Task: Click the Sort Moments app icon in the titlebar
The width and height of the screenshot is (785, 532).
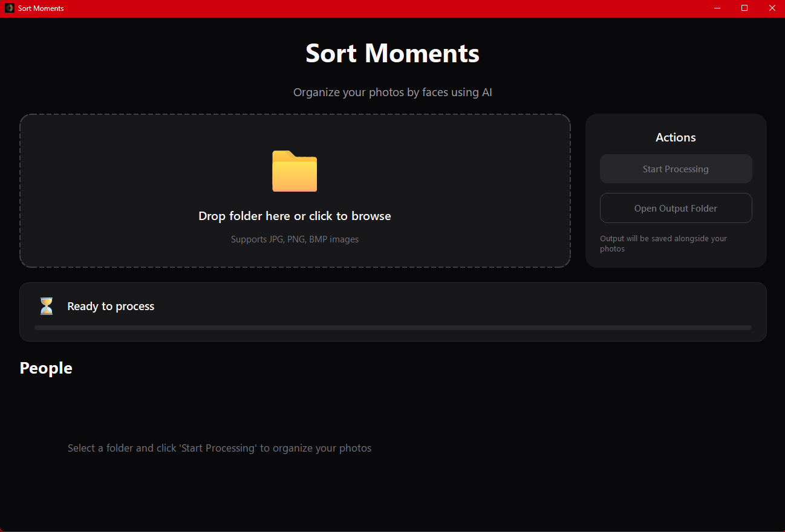Action: 8,8
